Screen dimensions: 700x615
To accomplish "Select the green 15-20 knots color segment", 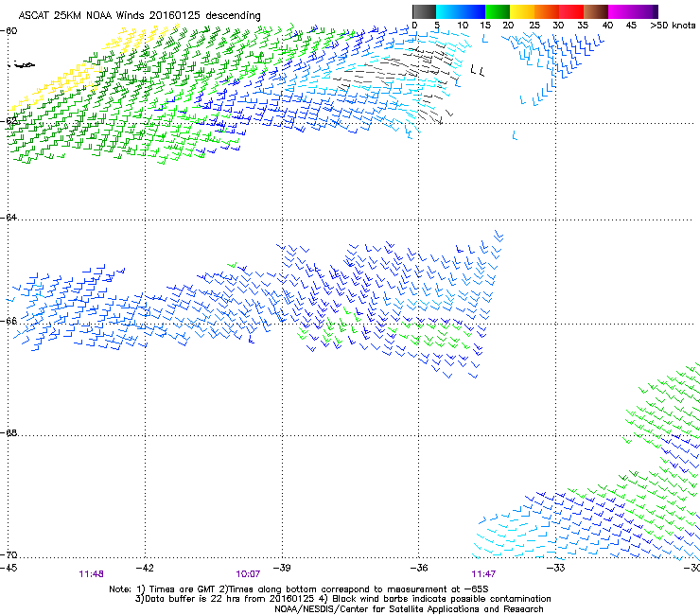I will [x=498, y=11].
